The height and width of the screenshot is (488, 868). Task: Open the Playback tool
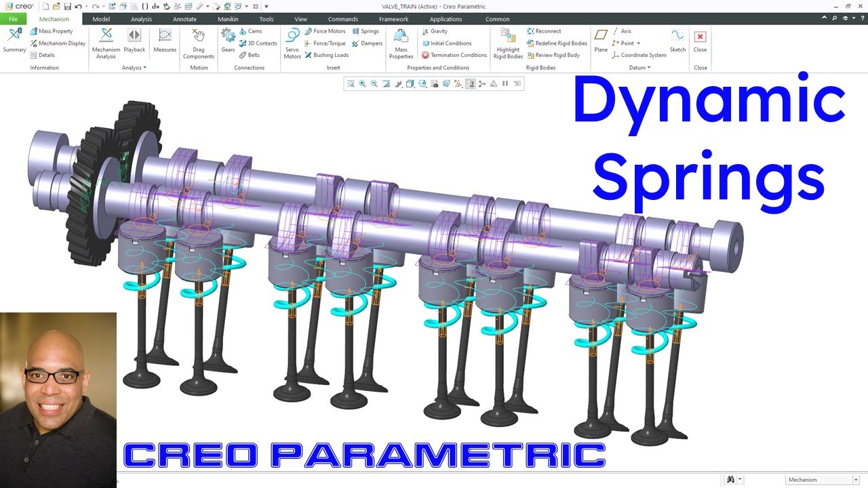pyautogui.click(x=134, y=41)
